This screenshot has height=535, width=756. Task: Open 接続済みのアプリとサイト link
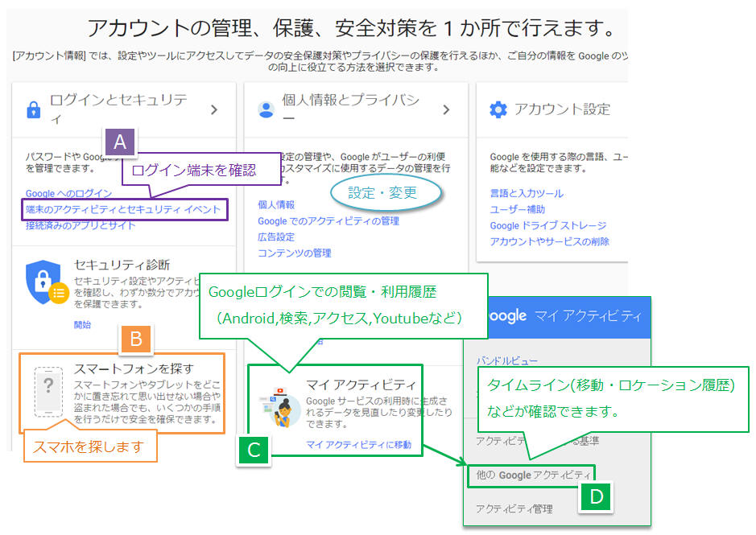[81, 226]
